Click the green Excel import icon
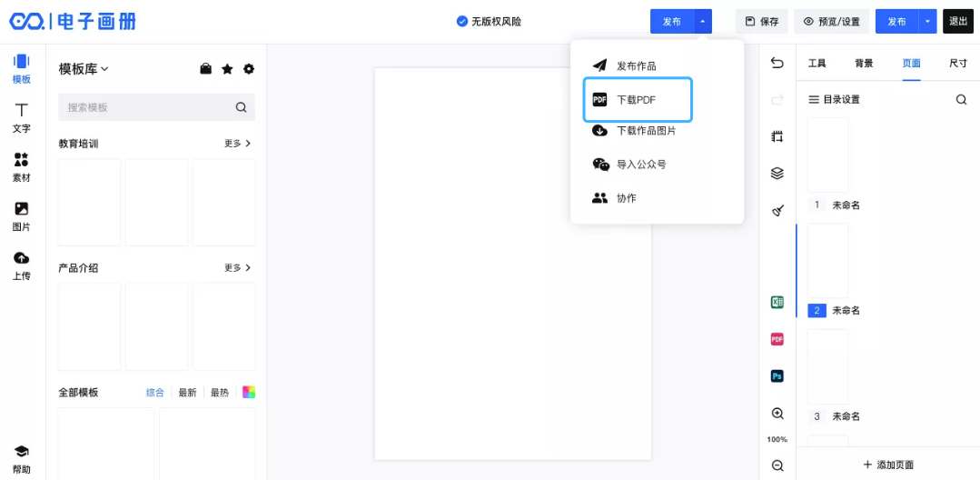Image resolution: width=980 pixels, height=480 pixels. click(777, 302)
